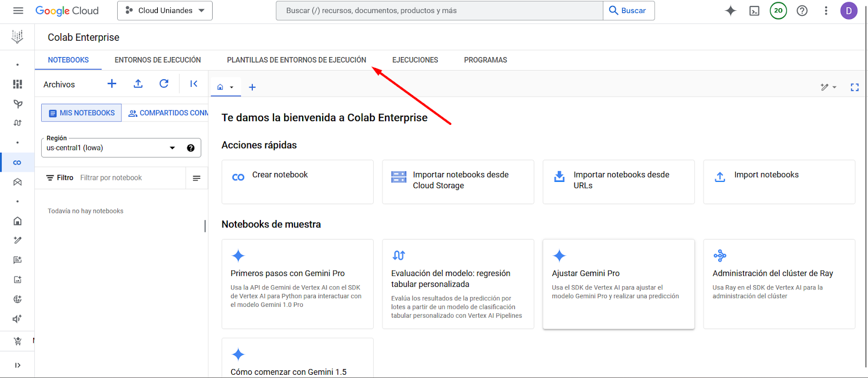The image size is (868, 378).
Task: Open the Model Garden sprout icon
Action: [x=17, y=104]
